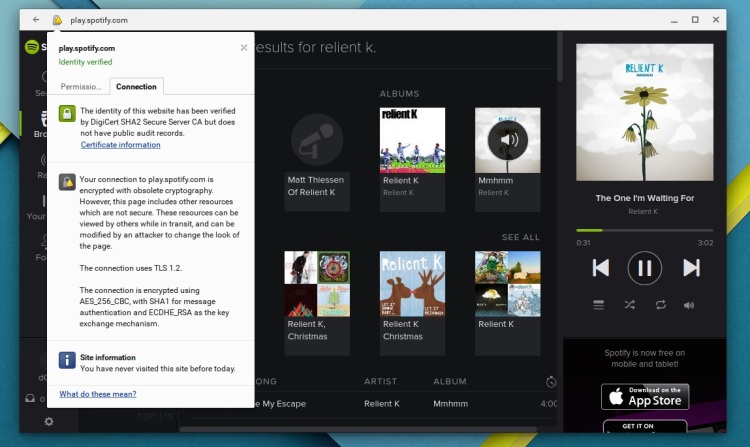Maximize the browser window

695,20
